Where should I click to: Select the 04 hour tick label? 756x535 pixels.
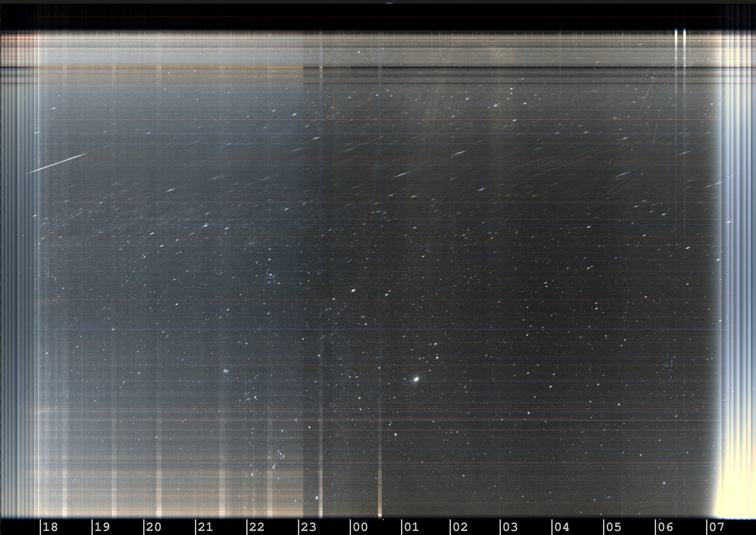(x=562, y=527)
